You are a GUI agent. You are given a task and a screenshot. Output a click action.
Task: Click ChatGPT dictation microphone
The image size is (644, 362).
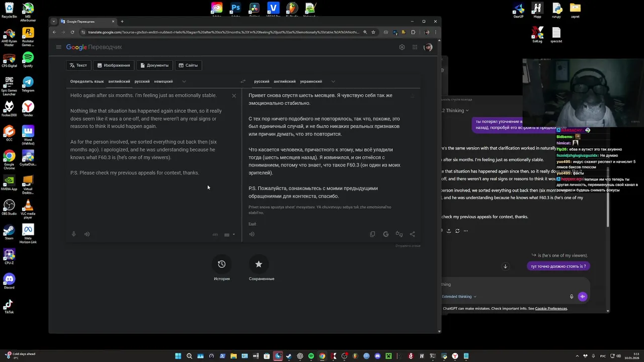pyautogui.click(x=572, y=297)
